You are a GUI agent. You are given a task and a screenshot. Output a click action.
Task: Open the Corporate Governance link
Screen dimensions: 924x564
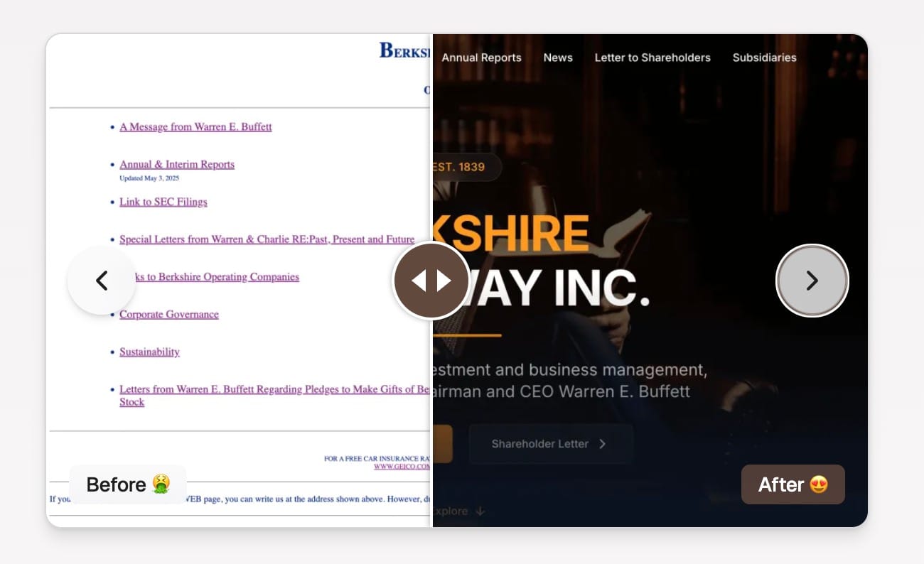point(168,315)
